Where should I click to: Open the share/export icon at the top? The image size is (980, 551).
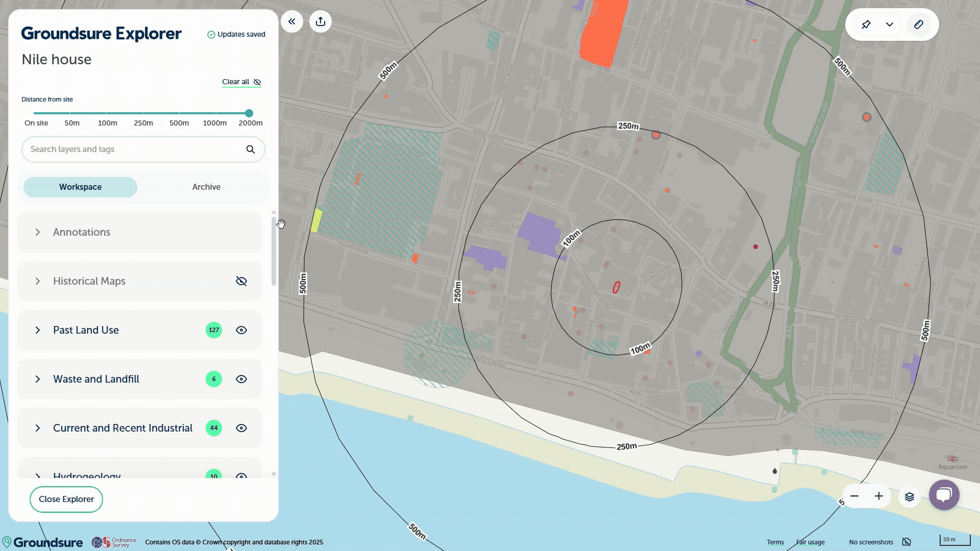321,21
